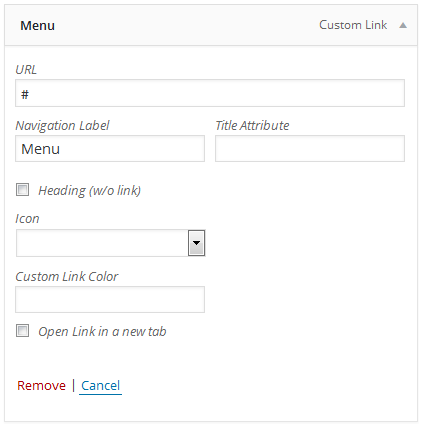This screenshot has width=423, height=428.
Task: Click the Icon field caption
Action: pos(27,219)
